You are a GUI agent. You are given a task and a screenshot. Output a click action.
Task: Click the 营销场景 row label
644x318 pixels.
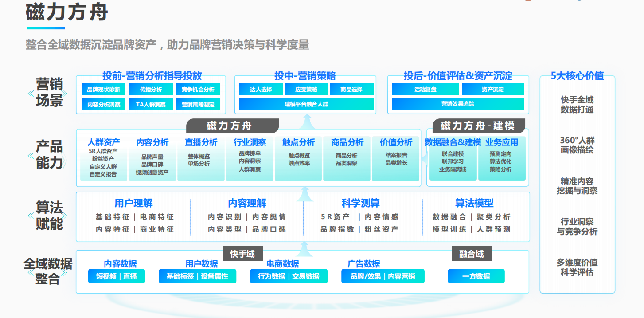pos(49,92)
